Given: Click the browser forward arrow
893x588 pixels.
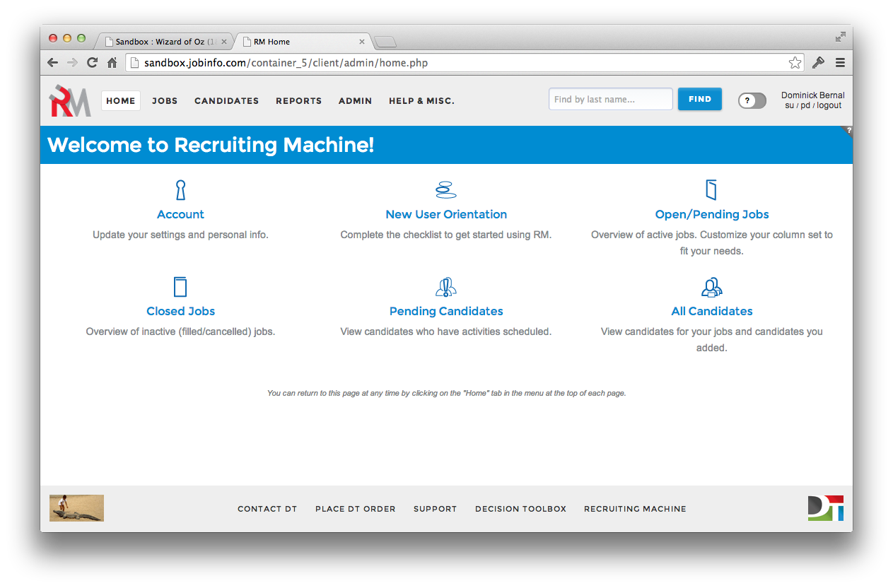Looking at the screenshot, I should [72, 63].
